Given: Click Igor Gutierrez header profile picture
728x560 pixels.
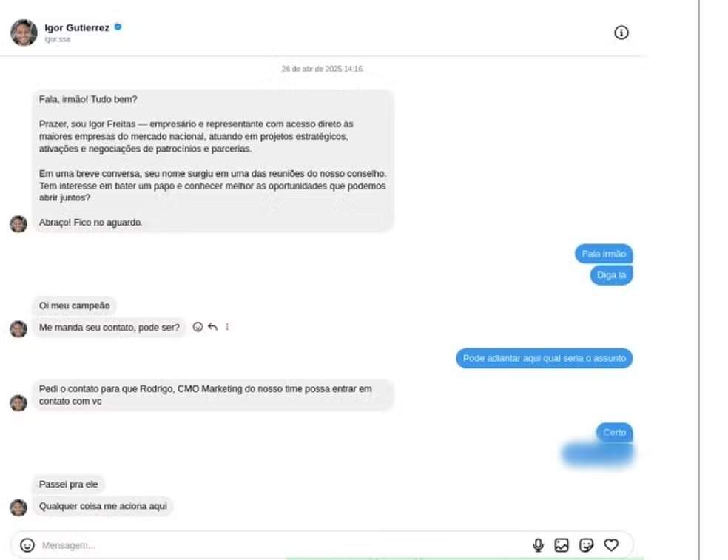Looking at the screenshot, I should coord(24,33).
